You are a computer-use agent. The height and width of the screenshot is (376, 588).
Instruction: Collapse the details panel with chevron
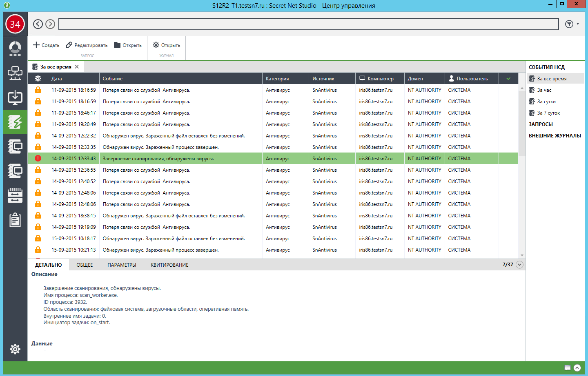[x=519, y=265]
